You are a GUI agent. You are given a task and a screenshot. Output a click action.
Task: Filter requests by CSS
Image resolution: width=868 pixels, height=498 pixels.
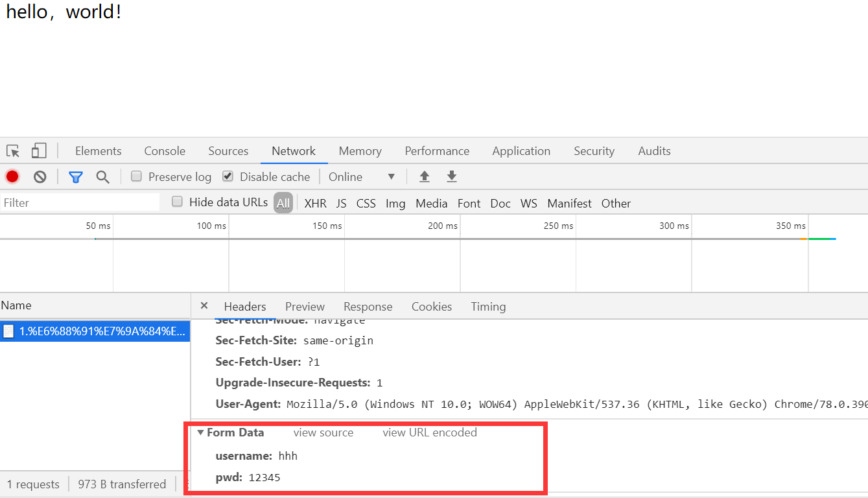click(x=366, y=204)
